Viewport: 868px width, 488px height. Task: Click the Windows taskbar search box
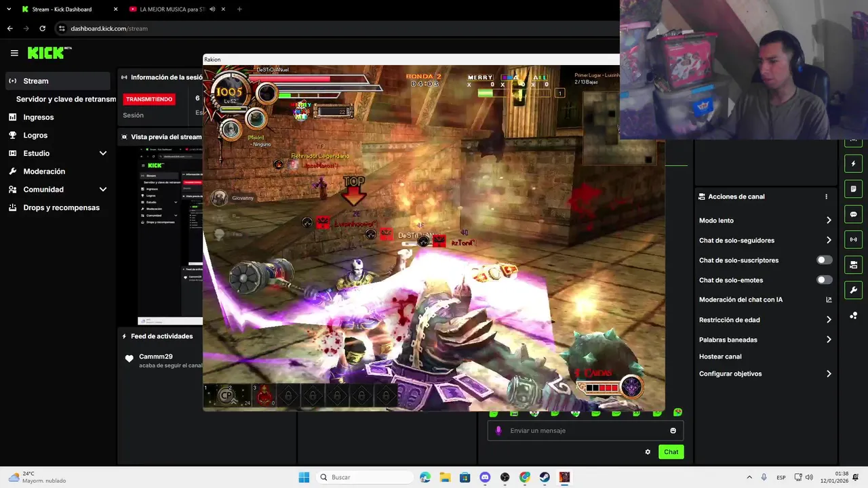point(365,477)
